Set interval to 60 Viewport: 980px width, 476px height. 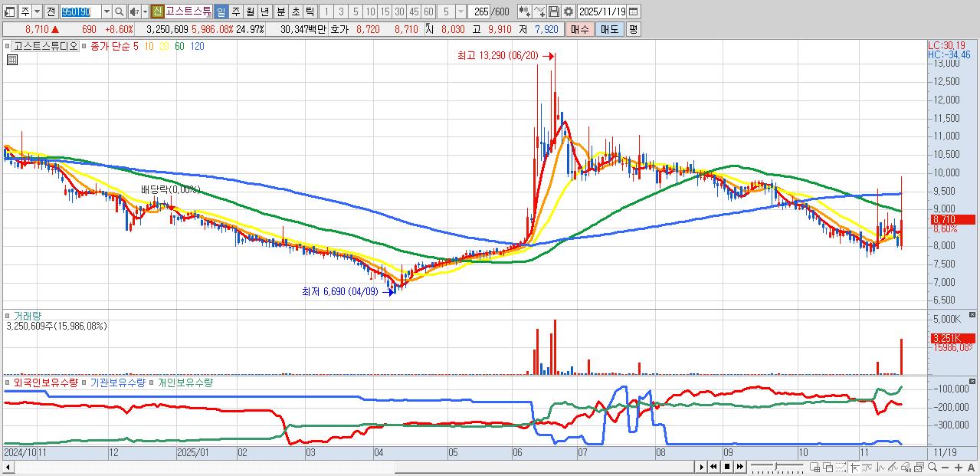tap(428, 11)
